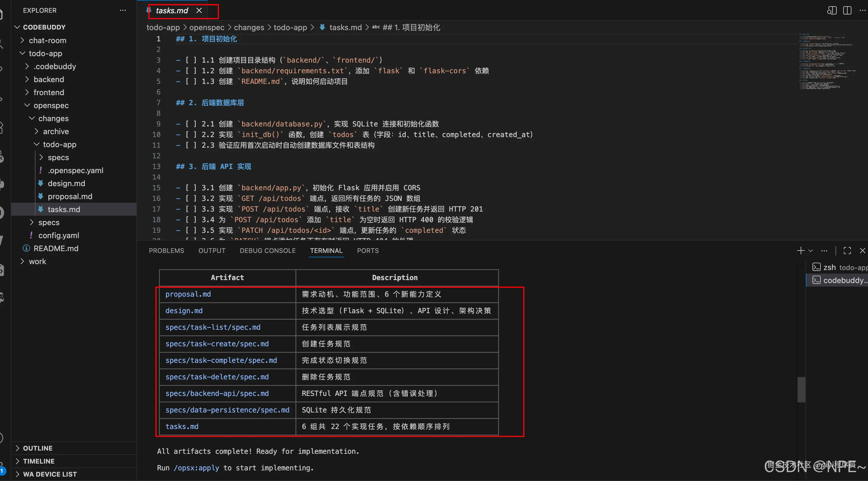This screenshot has height=481, width=868.
Task: Open terminal panel more actions ellipsis
Action: tap(824, 251)
